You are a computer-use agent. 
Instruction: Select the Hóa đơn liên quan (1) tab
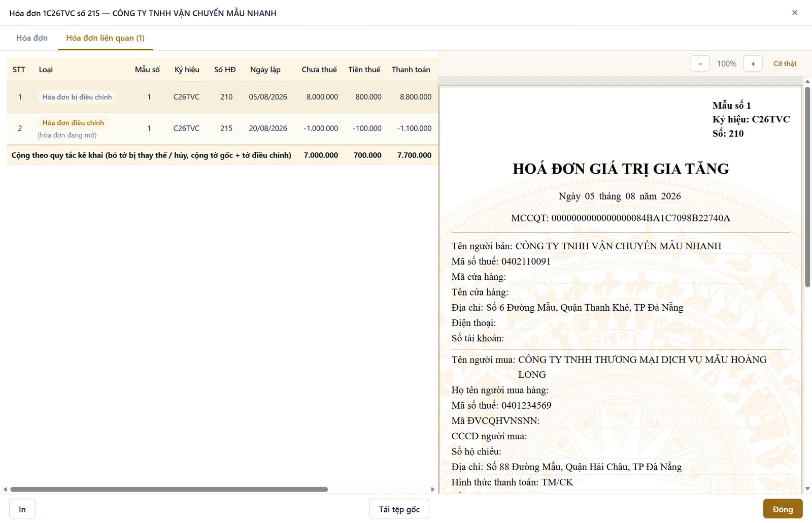point(105,38)
